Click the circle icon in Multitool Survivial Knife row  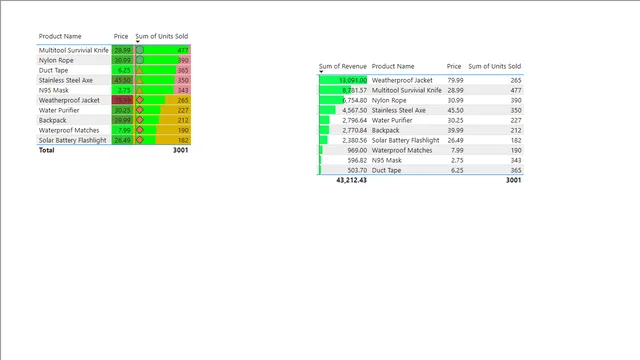tap(140, 50)
